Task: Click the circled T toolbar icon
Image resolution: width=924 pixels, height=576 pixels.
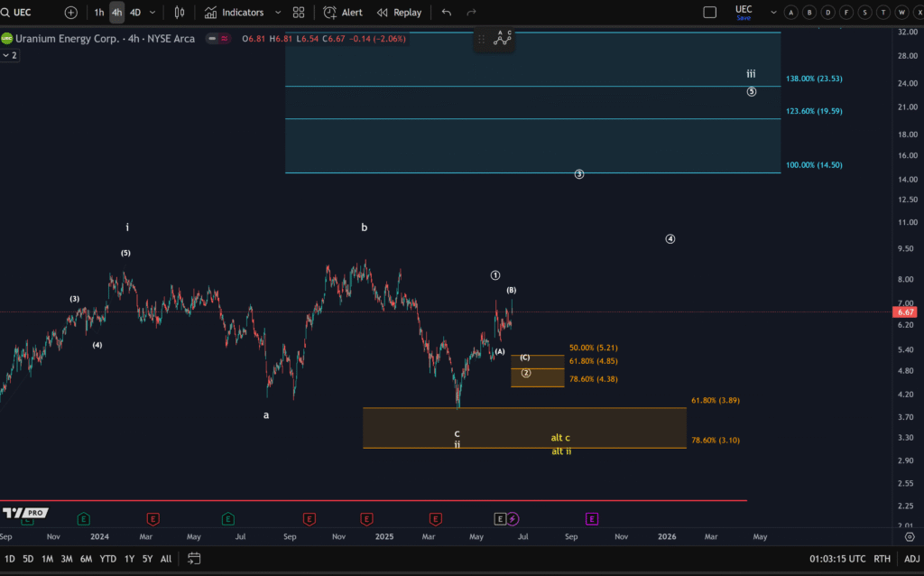Action: (x=883, y=13)
